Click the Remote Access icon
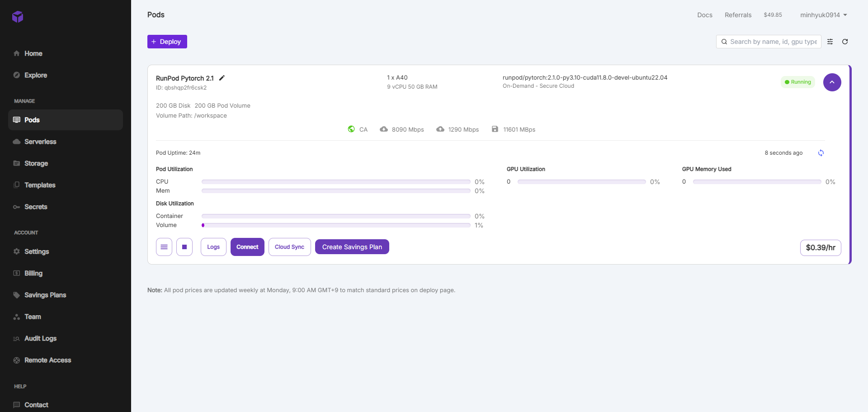This screenshot has height=412, width=868. [17, 360]
